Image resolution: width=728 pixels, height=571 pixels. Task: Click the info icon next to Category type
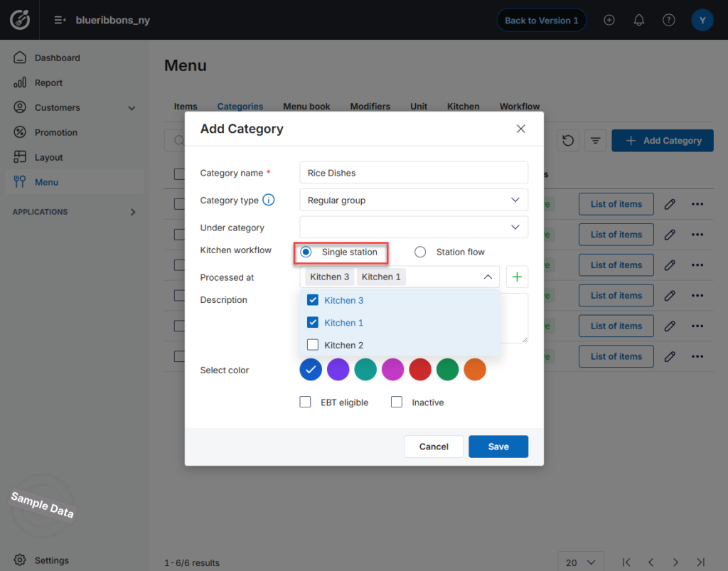pos(268,200)
